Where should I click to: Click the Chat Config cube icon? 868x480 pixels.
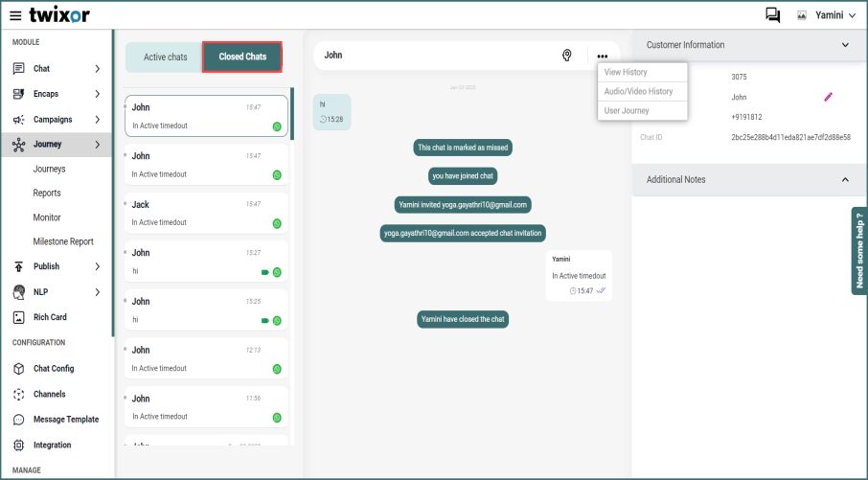(19, 369)
